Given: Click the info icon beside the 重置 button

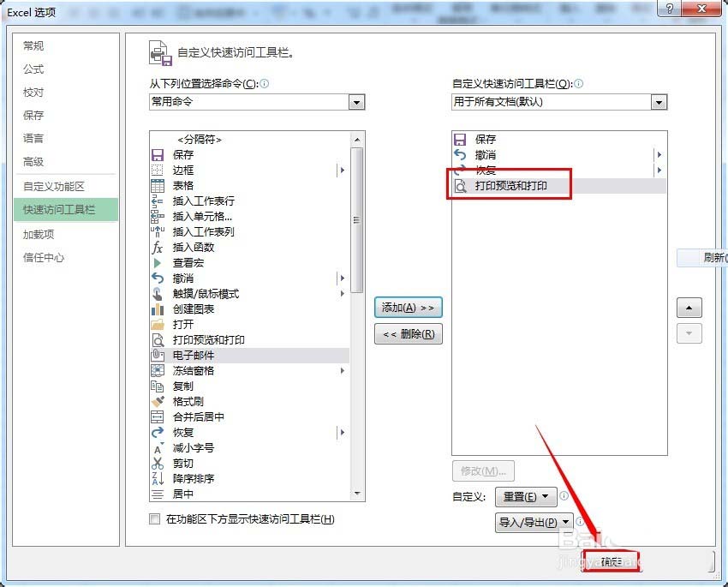Looking at the screenshot, I should (564, 495).
